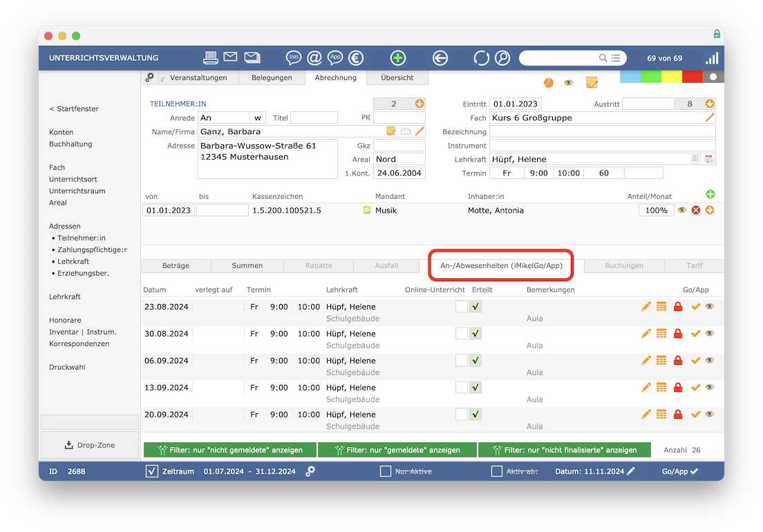Viewport: 763px width, 532px height.
Task: Click orange checkmark icon in 13.09.2024 row
Action: (695, 388)
